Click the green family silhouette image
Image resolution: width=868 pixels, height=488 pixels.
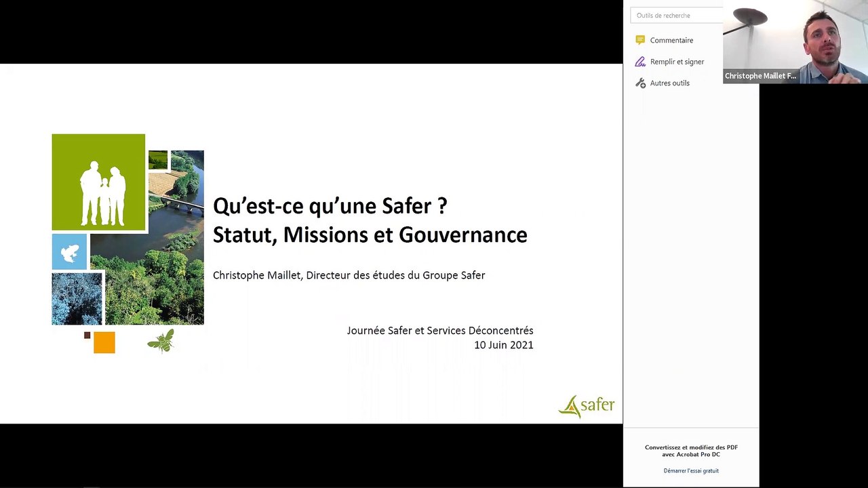click(x=98, y=182)
